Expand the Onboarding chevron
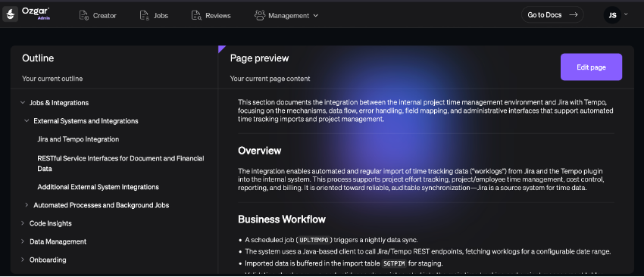 point(23,260)
